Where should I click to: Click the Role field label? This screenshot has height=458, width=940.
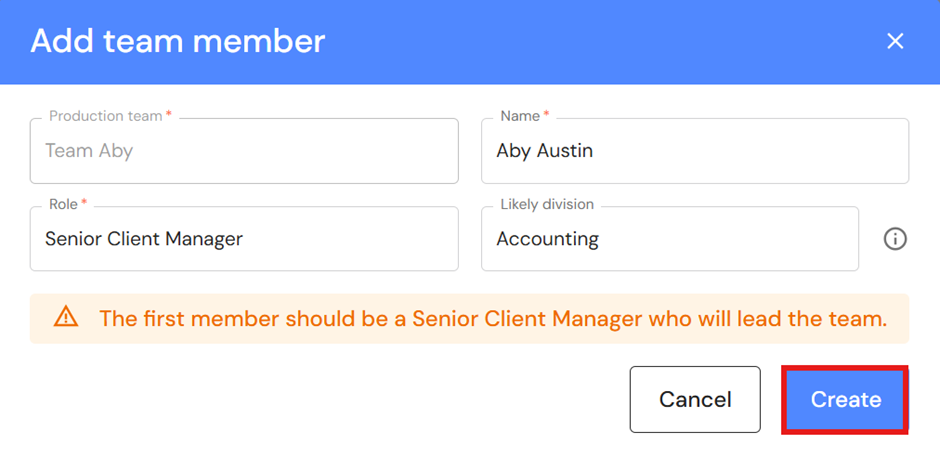[63, 204]
